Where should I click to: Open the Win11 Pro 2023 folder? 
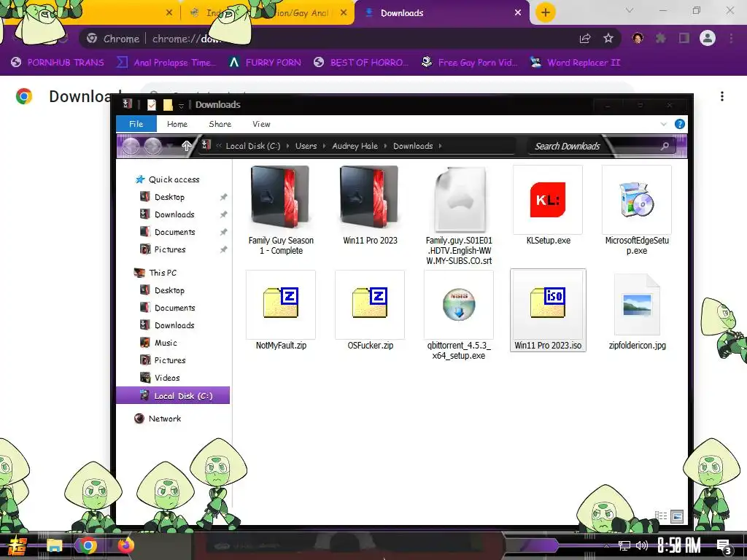(370, 206)
